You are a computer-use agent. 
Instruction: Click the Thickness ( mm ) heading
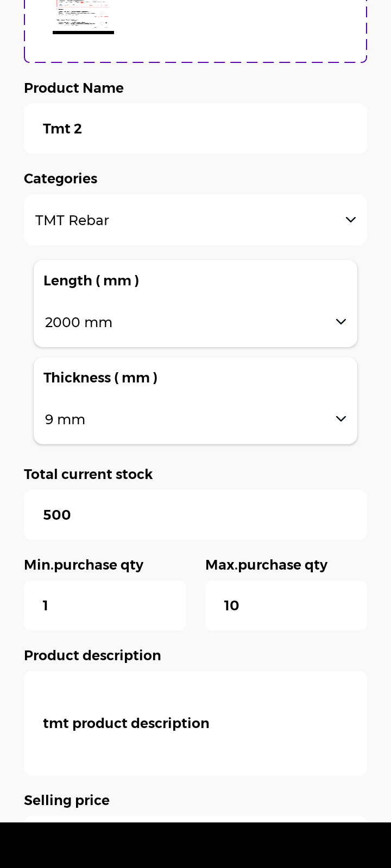pos(100,378)
